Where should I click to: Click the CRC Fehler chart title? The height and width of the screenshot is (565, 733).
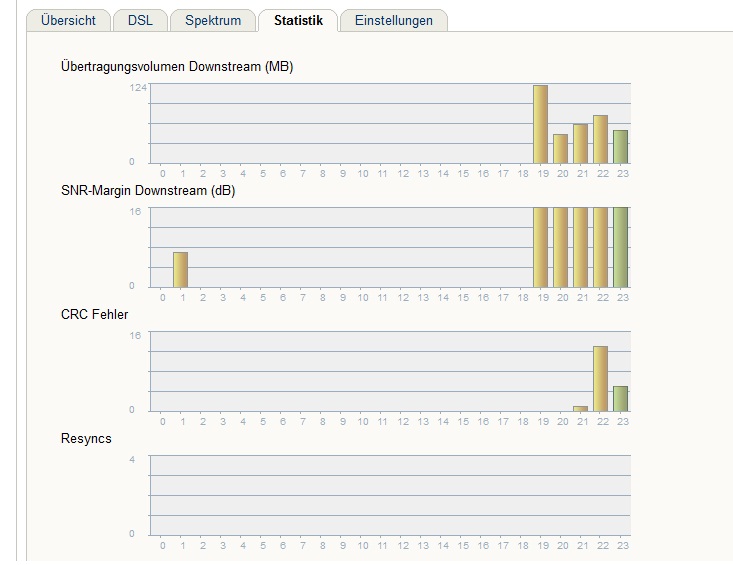(x=94, y=315)
